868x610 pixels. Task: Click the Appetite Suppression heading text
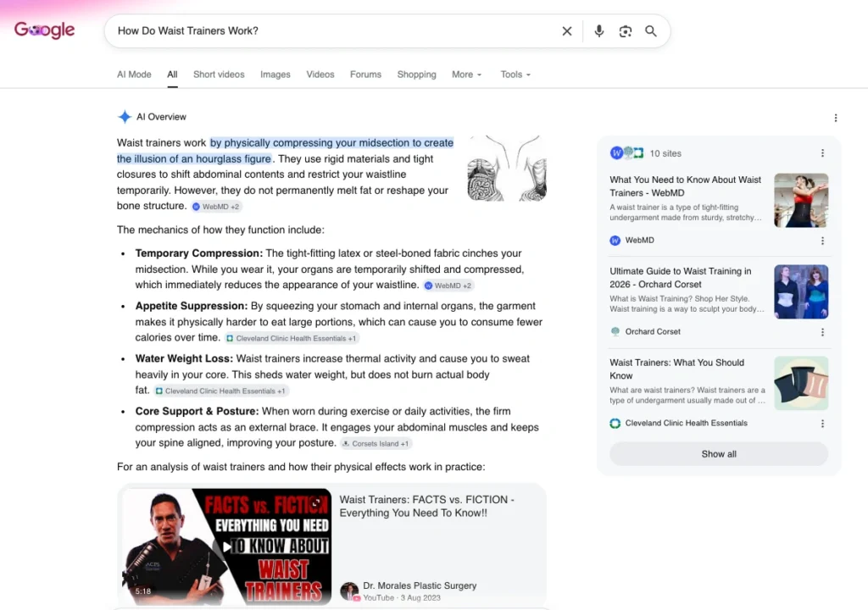192,306
